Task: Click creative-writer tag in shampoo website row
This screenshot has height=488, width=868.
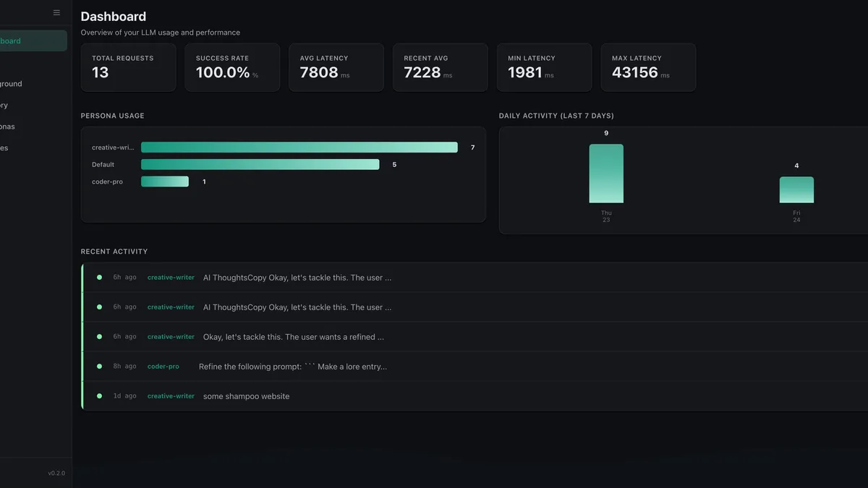Action: click(x=171, y=396)
